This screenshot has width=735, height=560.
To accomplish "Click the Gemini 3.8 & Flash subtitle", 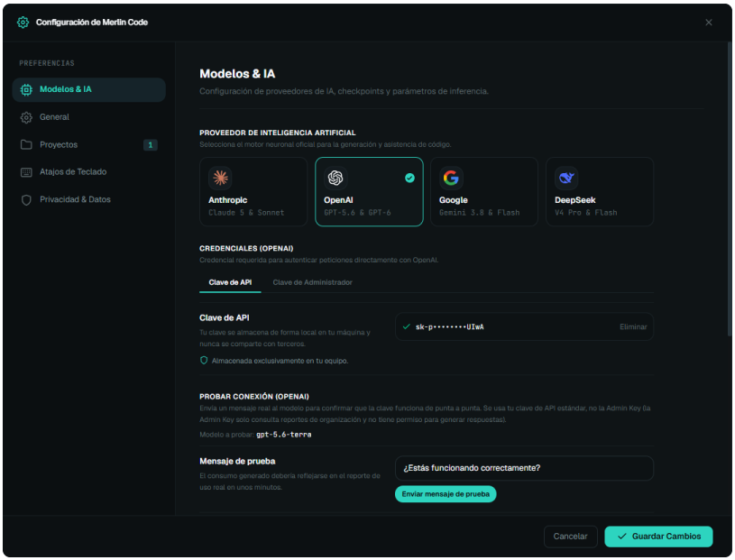I will [x=479, y=213].
